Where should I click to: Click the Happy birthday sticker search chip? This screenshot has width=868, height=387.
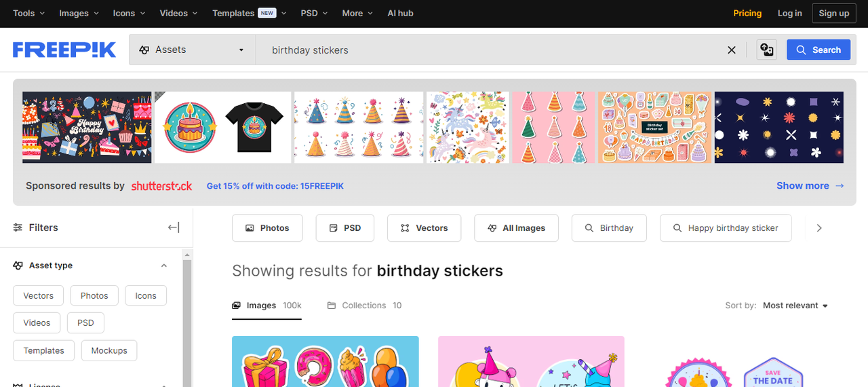click(726, 228)
